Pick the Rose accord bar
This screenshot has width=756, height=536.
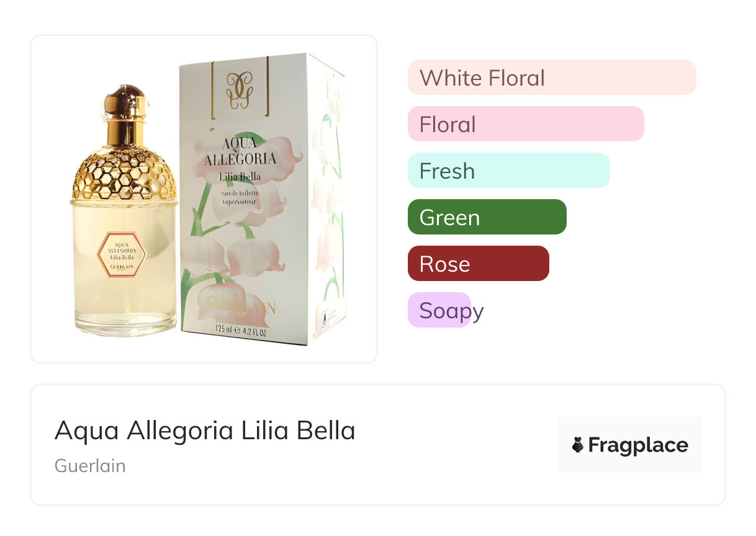pyautogui.click(x=478, y=264)
